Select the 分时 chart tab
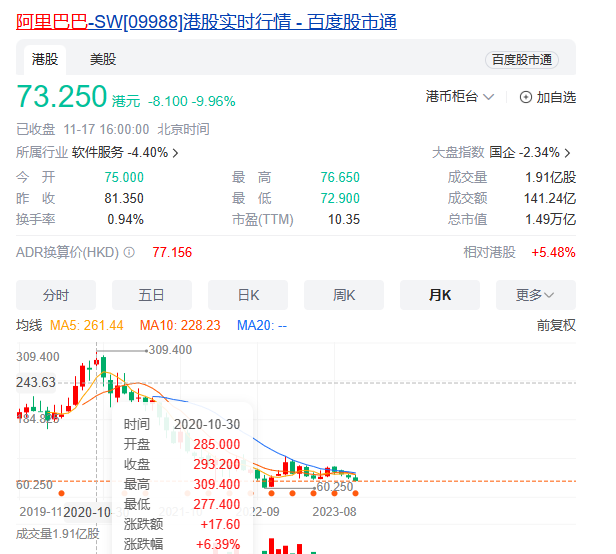 [56, 295]
